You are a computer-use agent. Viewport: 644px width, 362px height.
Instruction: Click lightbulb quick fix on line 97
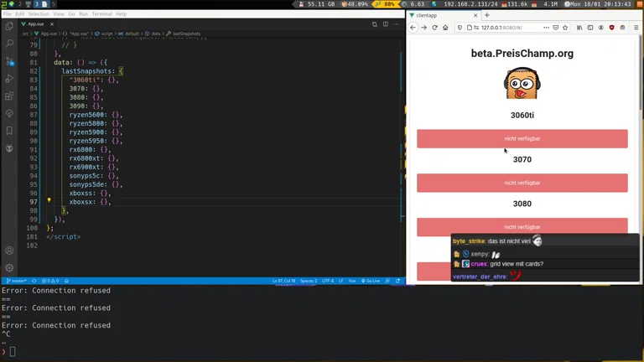pyautogui.click(x=49, y=200)
